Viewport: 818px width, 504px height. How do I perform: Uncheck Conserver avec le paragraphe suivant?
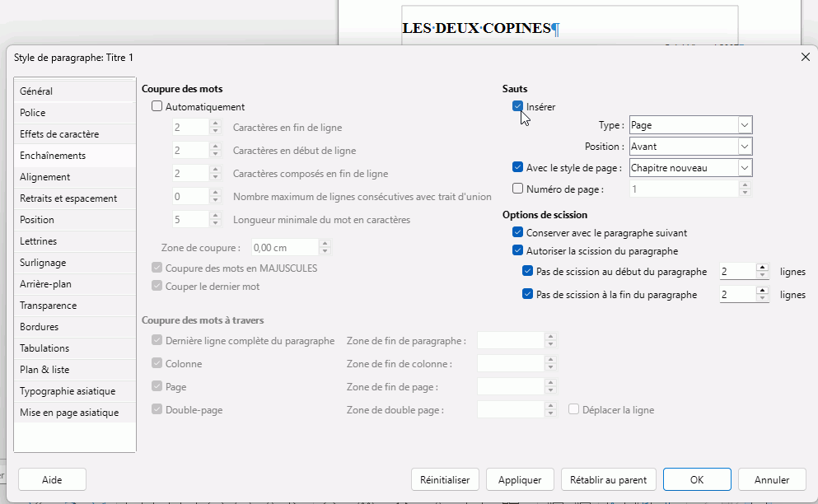(x=518, y=233)
